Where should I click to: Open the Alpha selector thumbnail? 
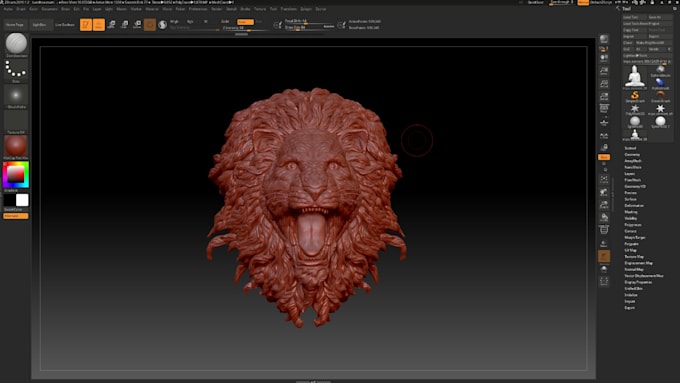click(x=16, y=95)
